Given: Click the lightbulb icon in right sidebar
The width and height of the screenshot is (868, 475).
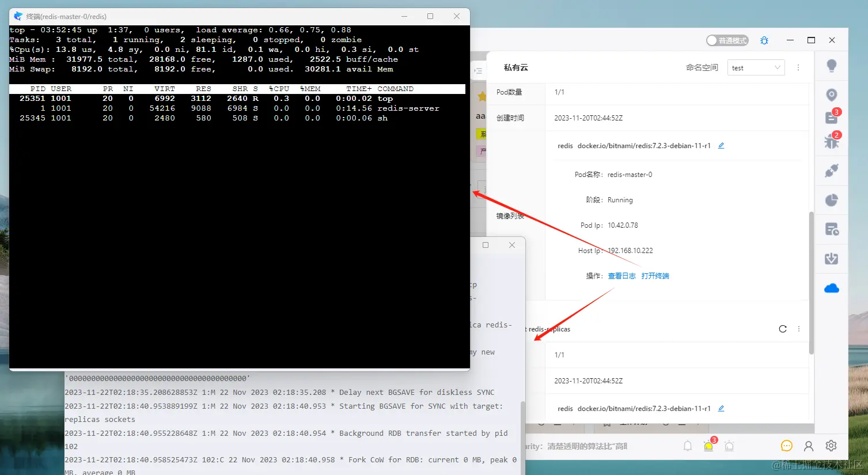Looking at the screenshot, I should (x=832, y=66).
